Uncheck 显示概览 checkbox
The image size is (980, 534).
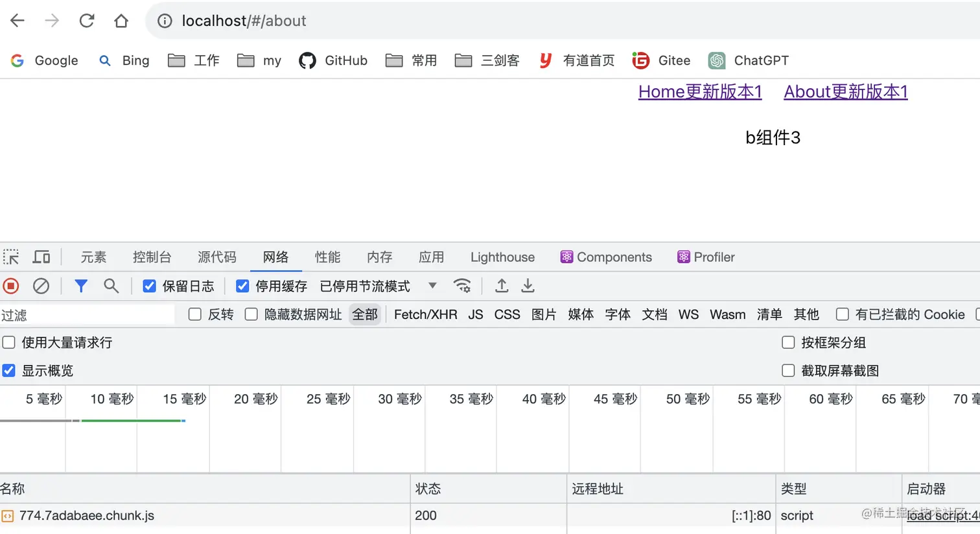tap(9, 371)
